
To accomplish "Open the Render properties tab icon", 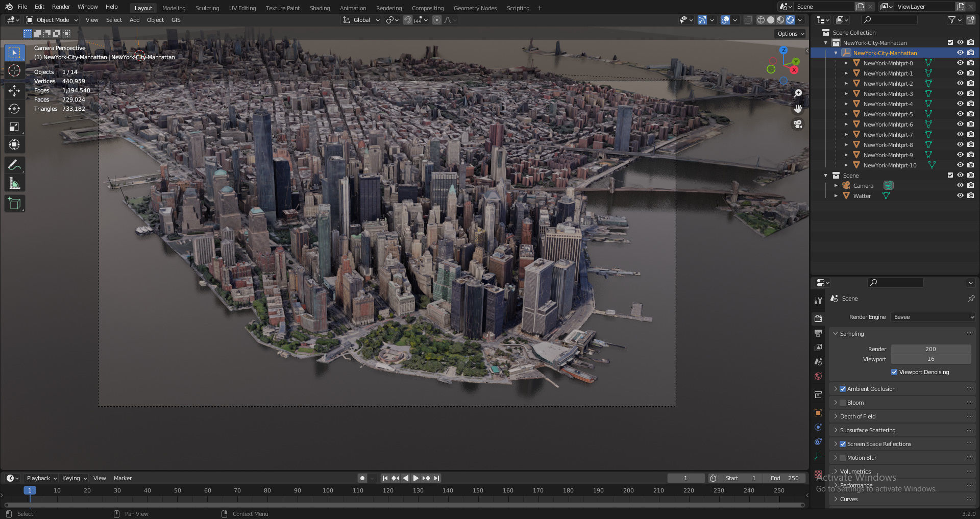I will click(818, 318).
